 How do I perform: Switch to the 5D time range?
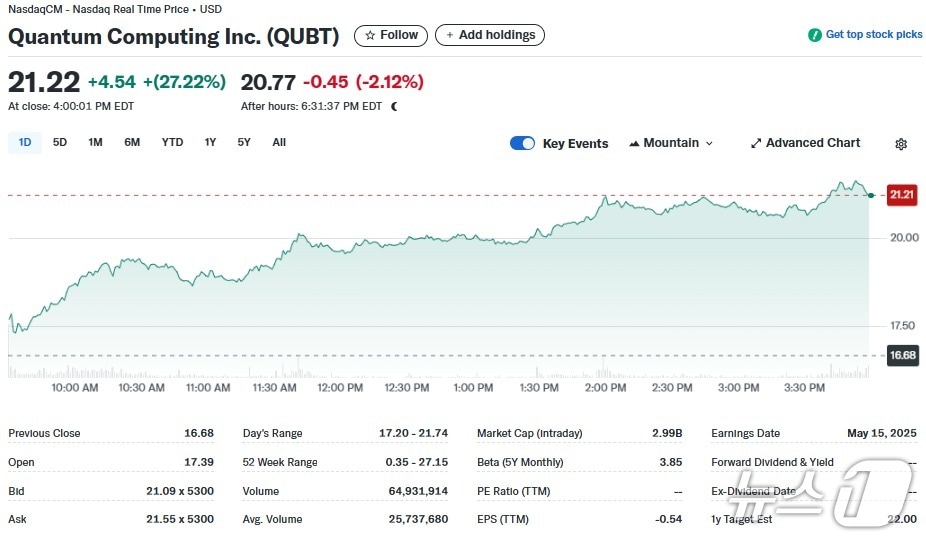(60, 142)
